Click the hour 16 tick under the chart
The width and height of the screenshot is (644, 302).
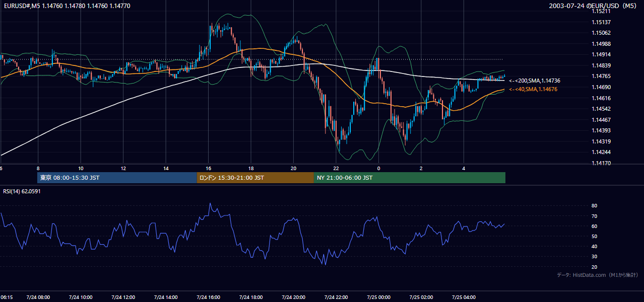(x=208, y=168)
